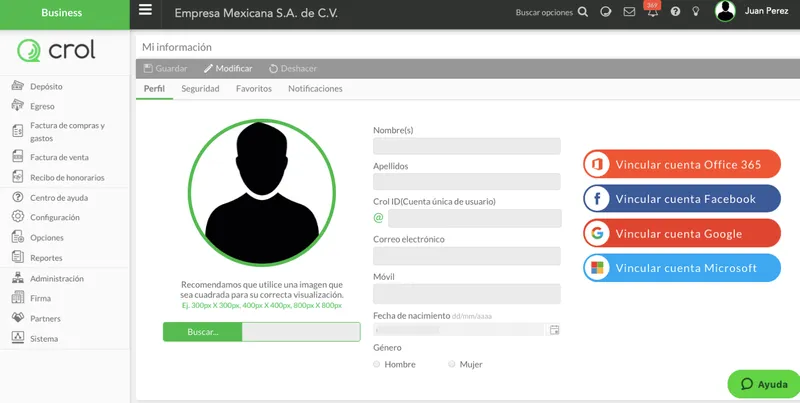Click Deshacer in the toolbar

pyautogui.click(x=293, y=68)
